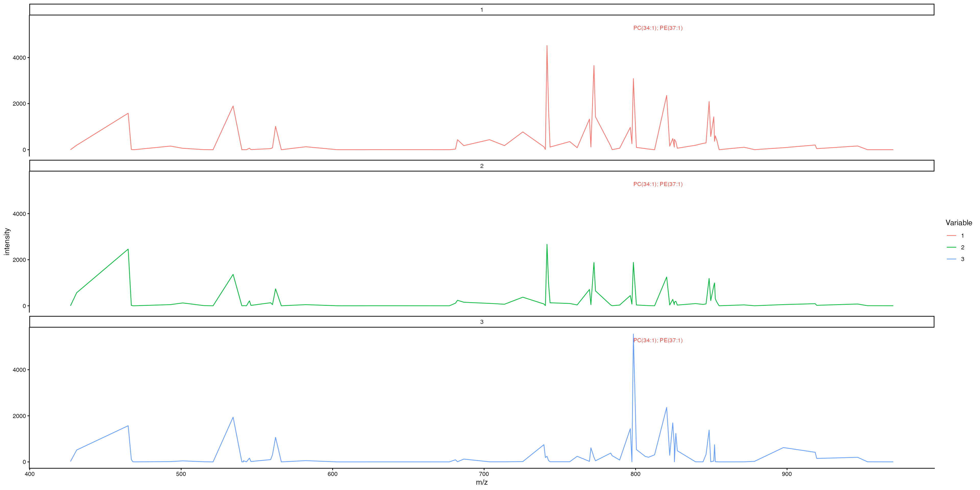Click the 800 tick label on x-axis
Screen dimensions: 980x490
click(x=635, y=474)
